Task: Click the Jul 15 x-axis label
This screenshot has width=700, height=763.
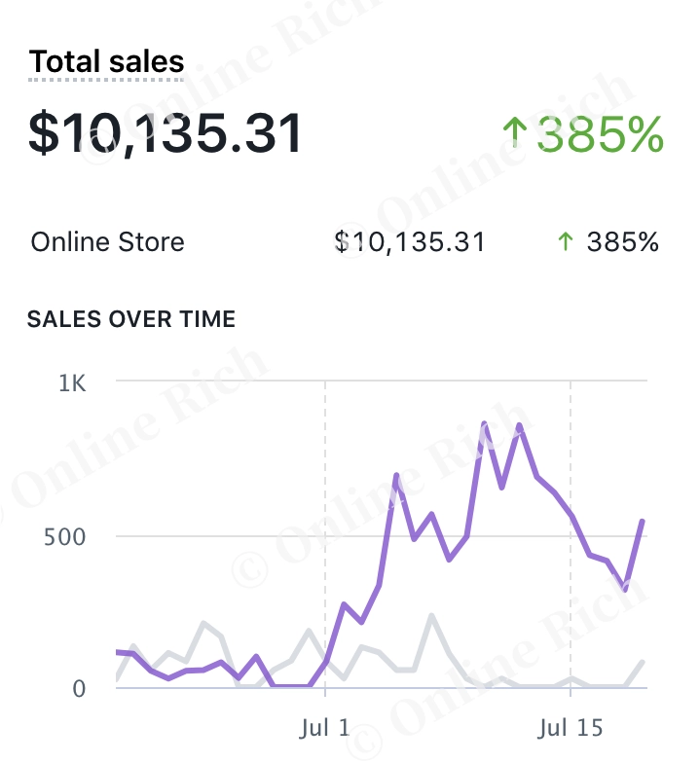Action: (571, 726)
